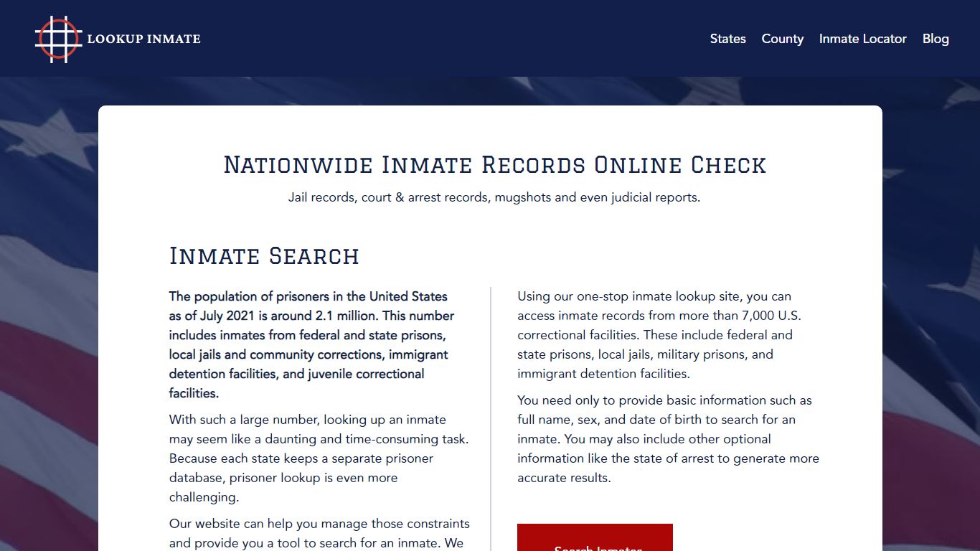Click the red Search Inmates button

point(595,537)
